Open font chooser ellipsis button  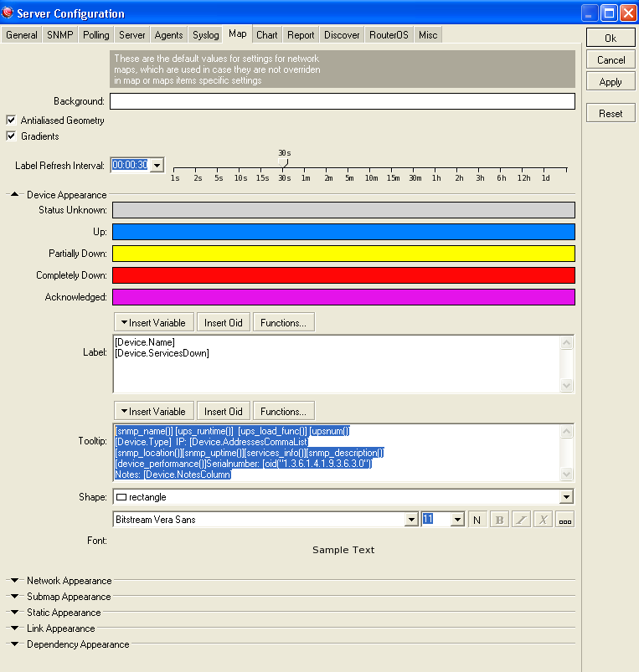[565, 520]
